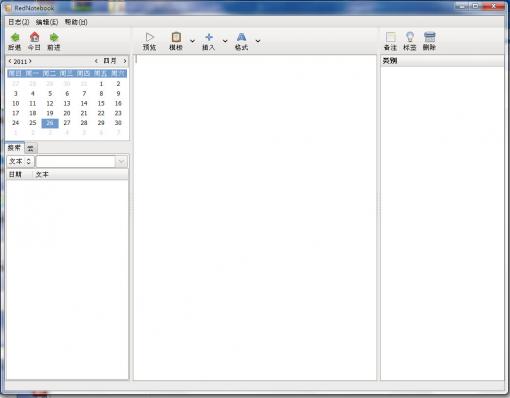This screenshot has width=510, height=398.
Task: Open the Insert (插入) dropdown arrow
Action: (x=225, y=41)
